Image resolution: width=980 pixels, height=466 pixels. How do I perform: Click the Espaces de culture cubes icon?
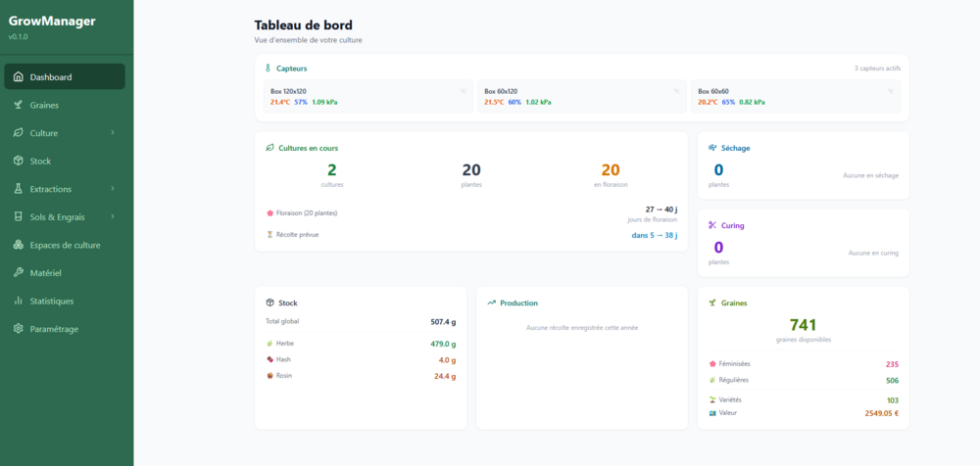tap(18, 245)
